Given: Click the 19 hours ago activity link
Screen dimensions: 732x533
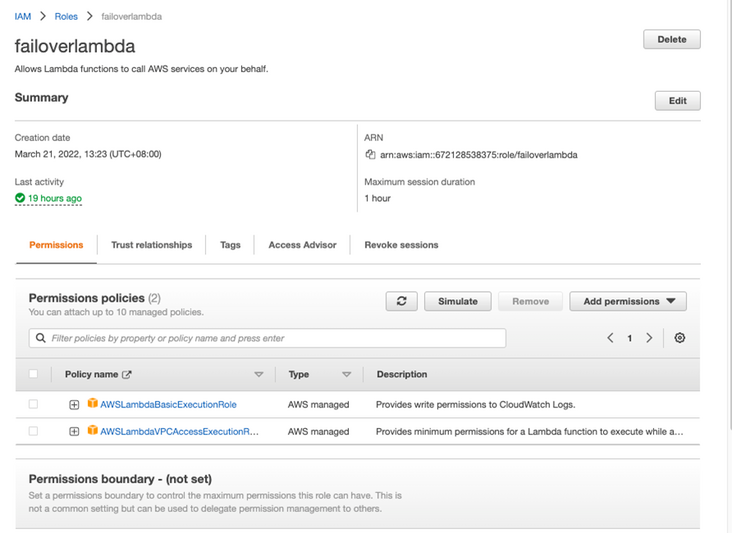Looking at the screenshot, I should point(55,198).
